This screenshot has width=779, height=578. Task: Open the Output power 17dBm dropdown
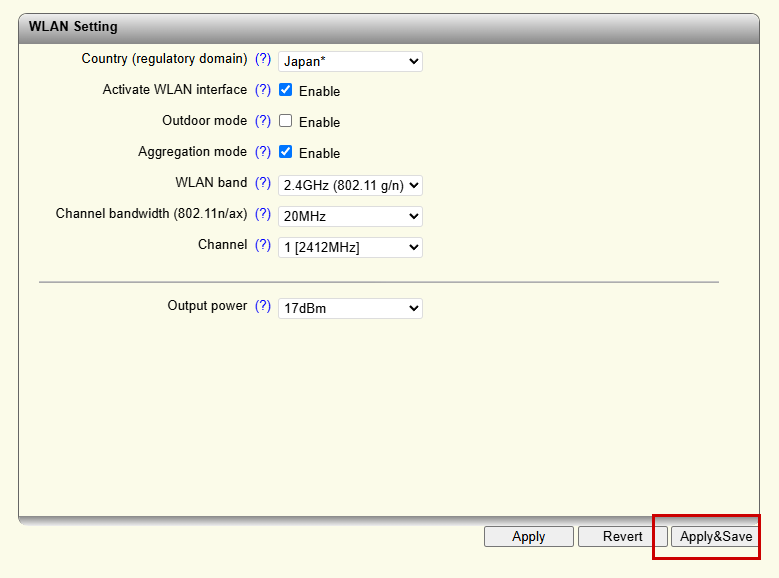click(350, 309)
